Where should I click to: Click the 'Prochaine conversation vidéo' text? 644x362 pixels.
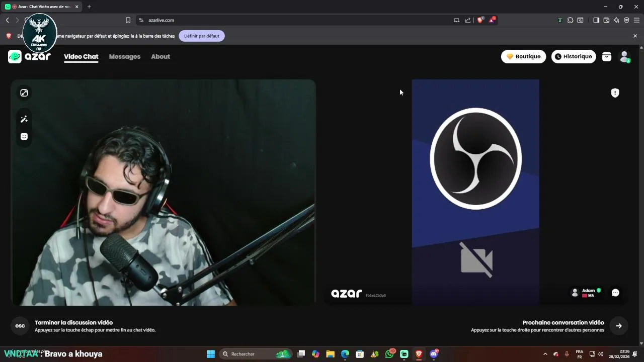pyautogui.click(x=563, y=323)
